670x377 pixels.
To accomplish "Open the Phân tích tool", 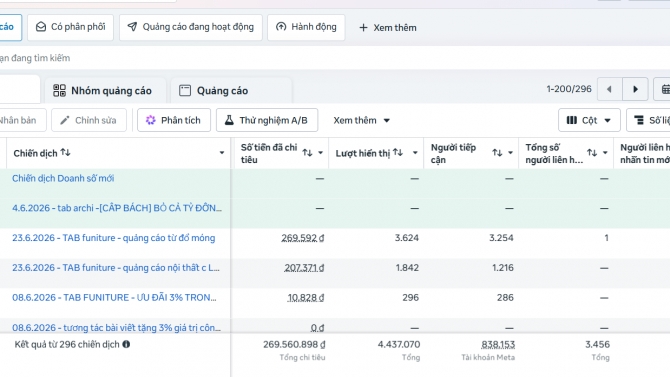I will pyautogui.click(x=174, y=120).
